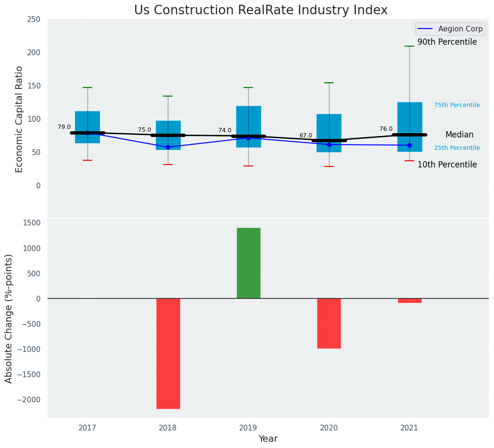Select the 79.0 median value label
This screenshot has height=448, width=494.
click(x=64, y=127)
